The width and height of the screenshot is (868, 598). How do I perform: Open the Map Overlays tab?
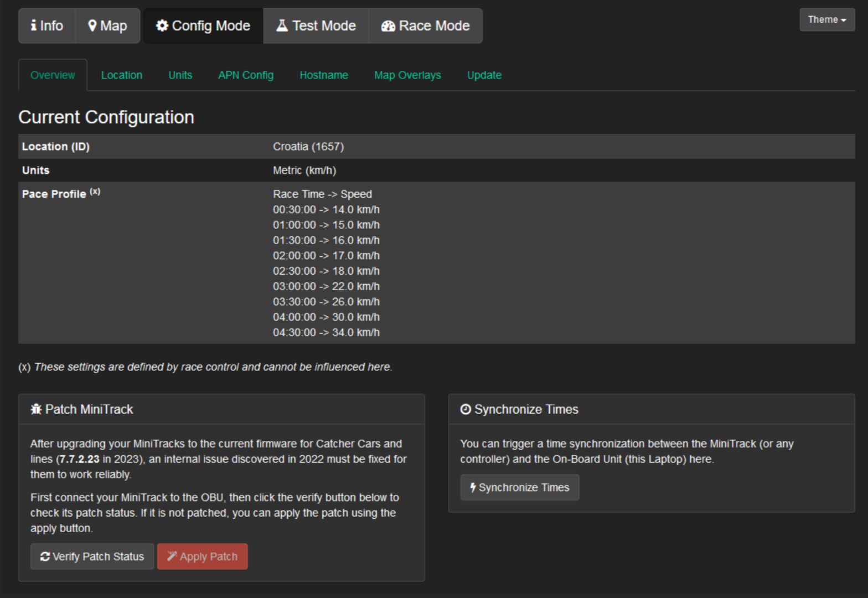[407, 75]
